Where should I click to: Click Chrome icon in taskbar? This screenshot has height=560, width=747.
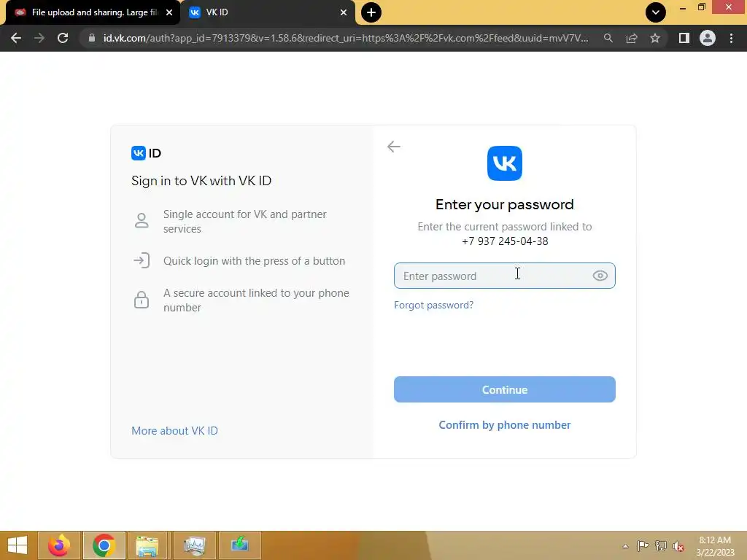pos(104,545)
